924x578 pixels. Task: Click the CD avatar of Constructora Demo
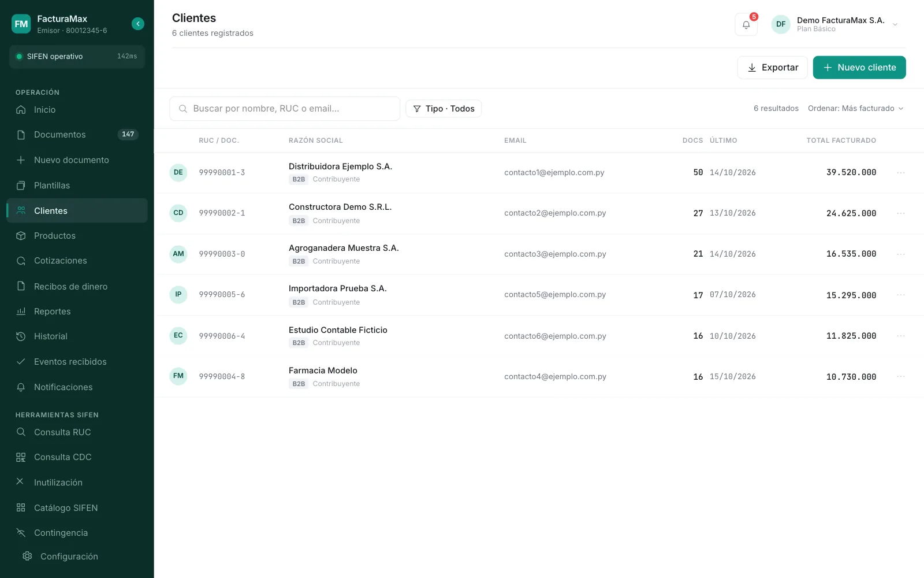click(x=178, y=213)
